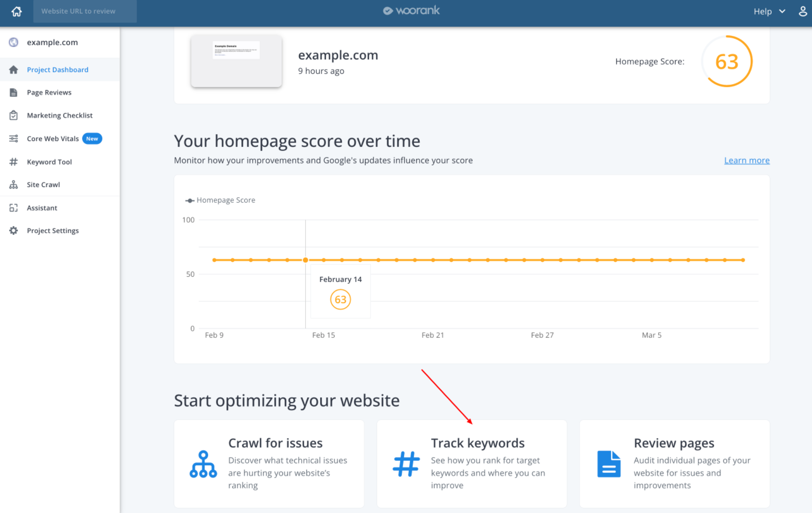
Task: Open the Track keywords card
Action: pyautogui.click(x=472, y=464)
